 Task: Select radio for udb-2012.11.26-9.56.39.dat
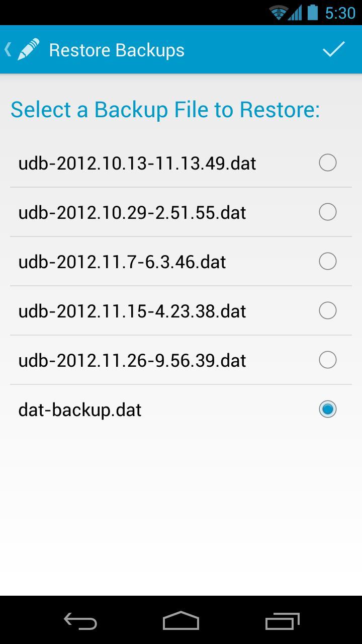coord(327,360)
